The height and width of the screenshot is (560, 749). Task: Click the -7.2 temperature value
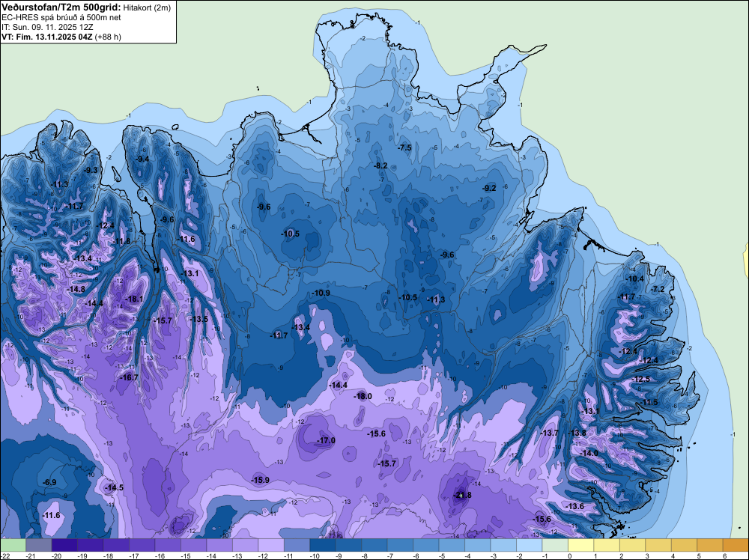click(x=658, y=289)
